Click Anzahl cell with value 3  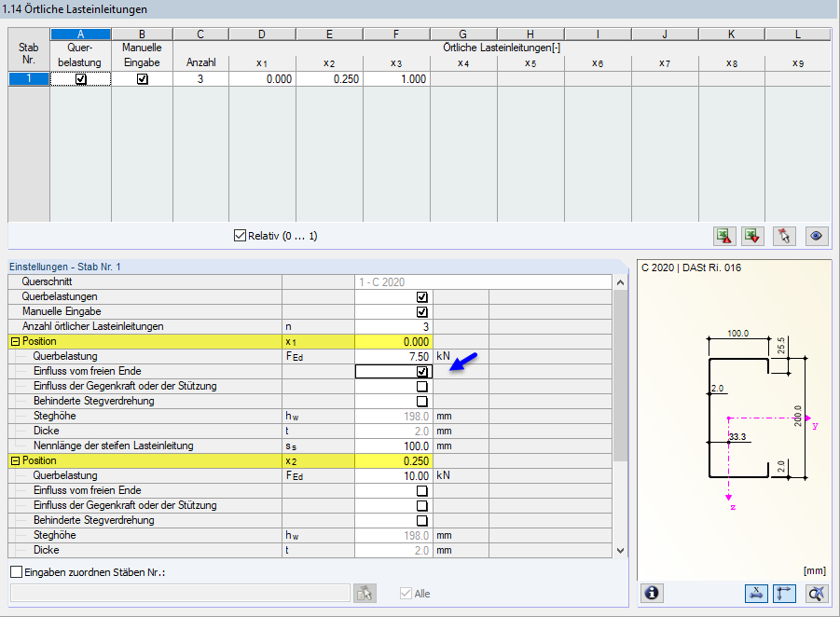200,79
